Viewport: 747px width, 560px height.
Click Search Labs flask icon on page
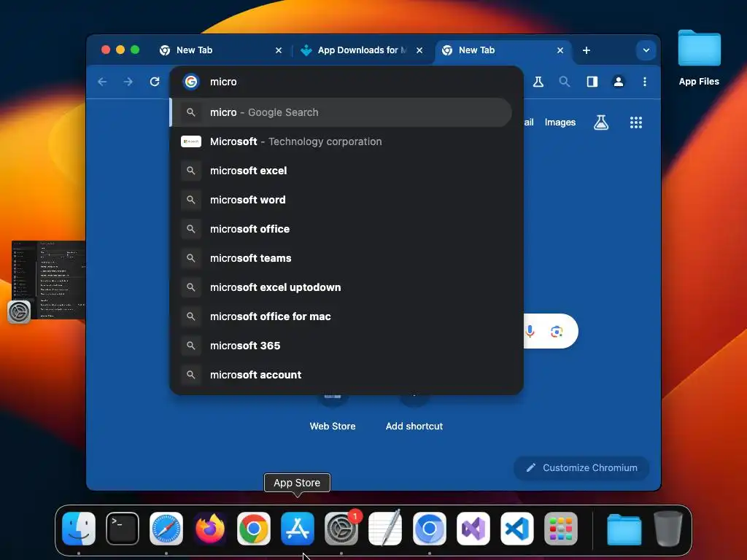pos(601,122)
